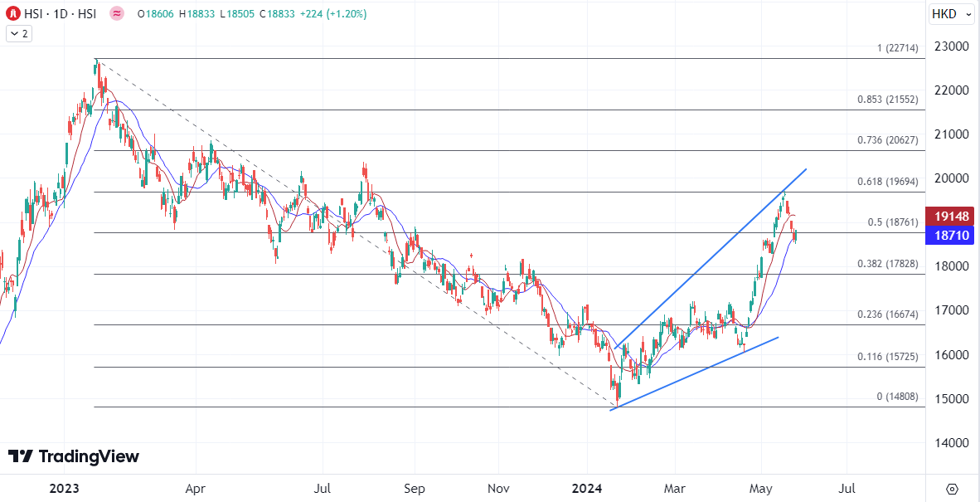Image resolution: width=980 pixels, height=502 pixels.
Task: Open chart settings gear icon
Action: coord(952,488)
